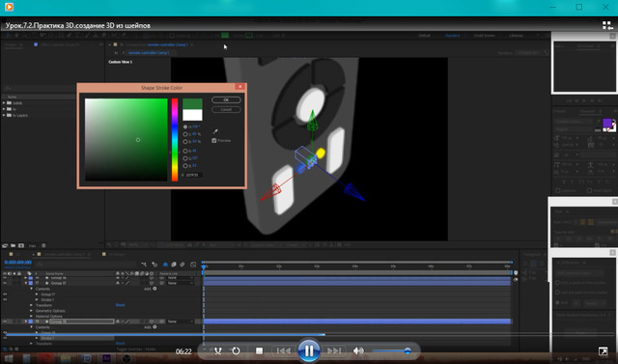The width and height of the screenshot is (618, 364).
Task: Click the hex color input field
Action: tap(193, 175)
